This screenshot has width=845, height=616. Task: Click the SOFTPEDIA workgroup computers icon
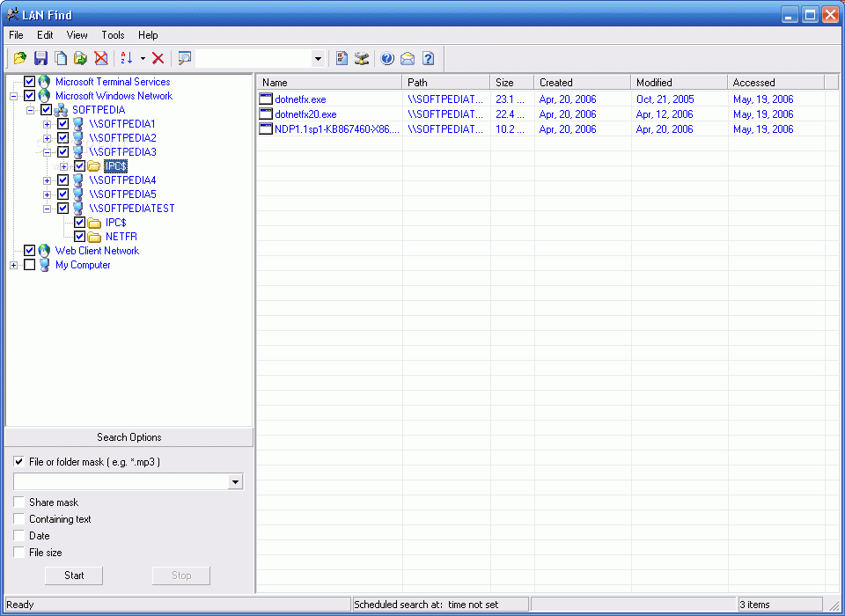point(61,110)
